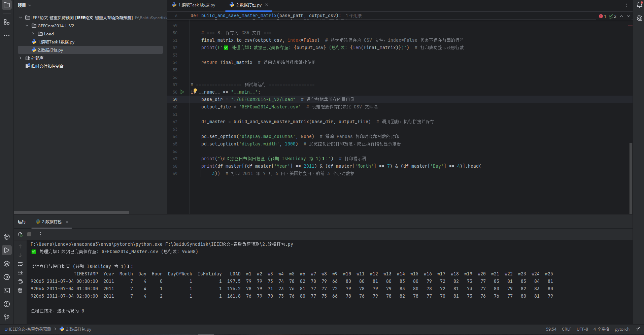
Task: Open the Problems tool window icon
Action: [x=6, y=304]
